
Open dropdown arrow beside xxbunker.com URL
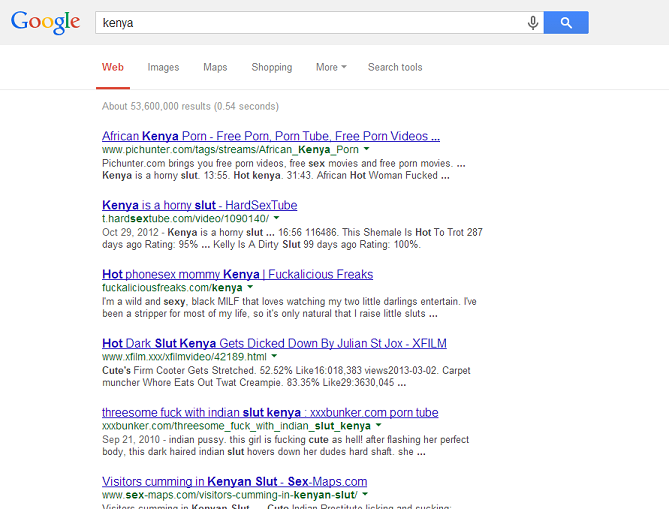378,425
